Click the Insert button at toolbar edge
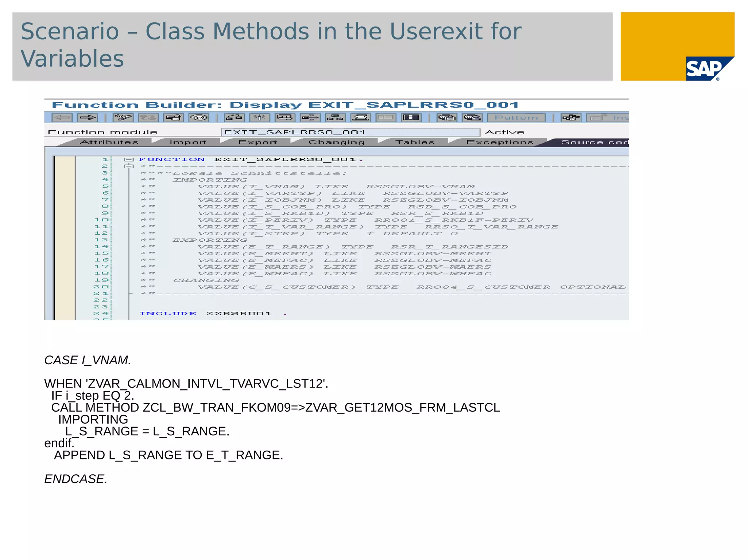Viewport: 747px width, 560px height. click(607, 117)
